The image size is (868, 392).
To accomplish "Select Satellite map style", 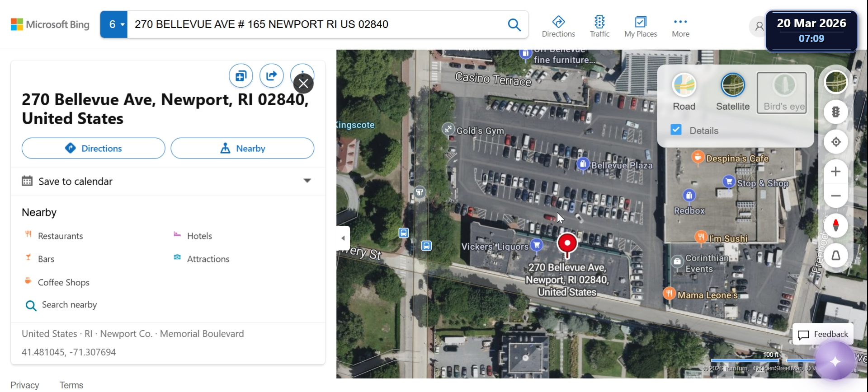I will [x=733, y=92].
